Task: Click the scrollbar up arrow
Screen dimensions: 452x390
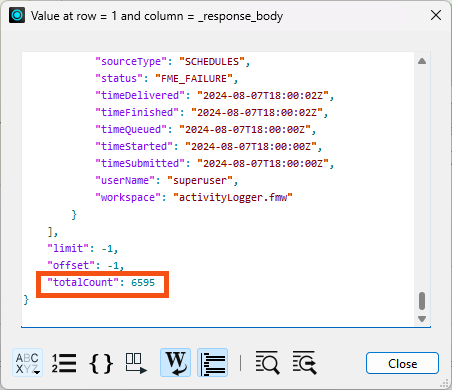Action: (x=422, y=61)
